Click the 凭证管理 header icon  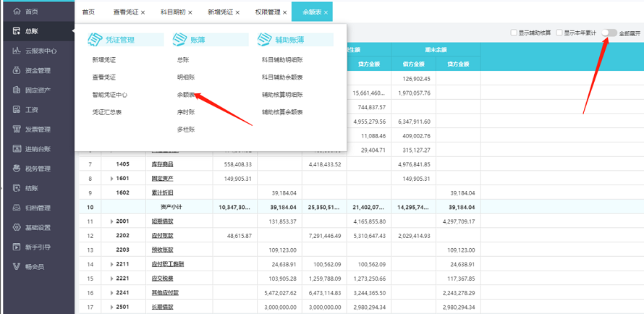[x=95, y=39]
